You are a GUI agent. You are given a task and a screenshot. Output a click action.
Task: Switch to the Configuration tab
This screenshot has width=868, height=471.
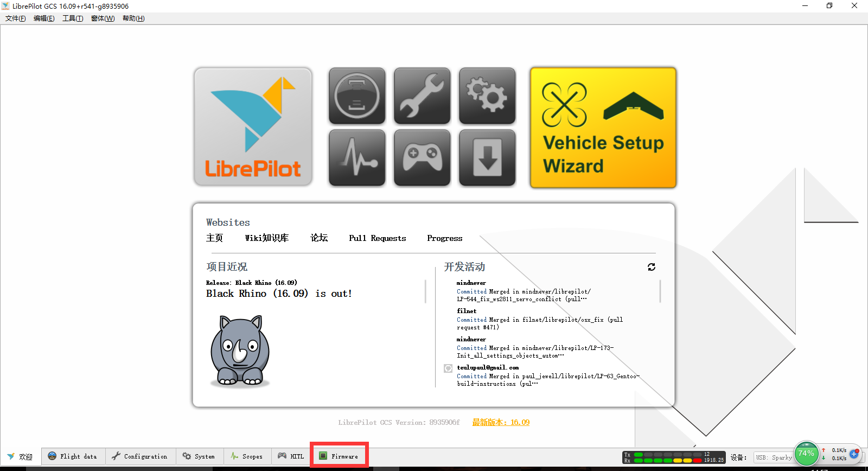pos(140,456)
